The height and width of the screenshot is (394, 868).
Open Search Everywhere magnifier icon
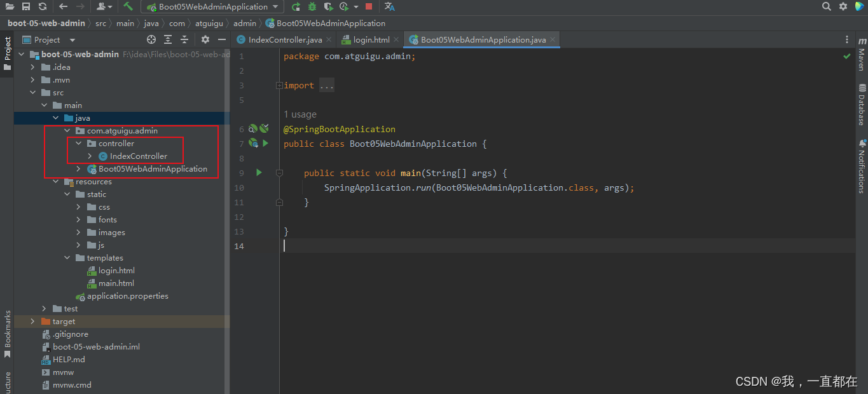[x=826, y=6]
